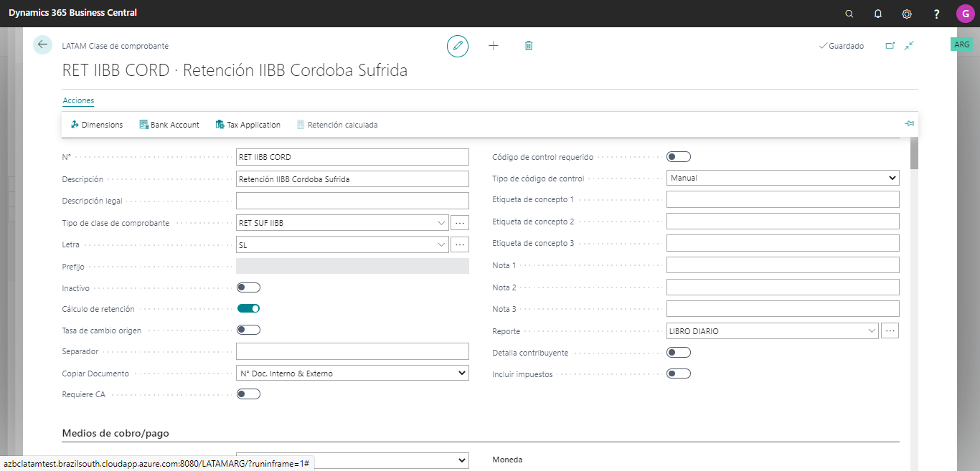980x471 pixels.
Task: Enable Código de control requerido switch
Action: click(x=679, y=157)
